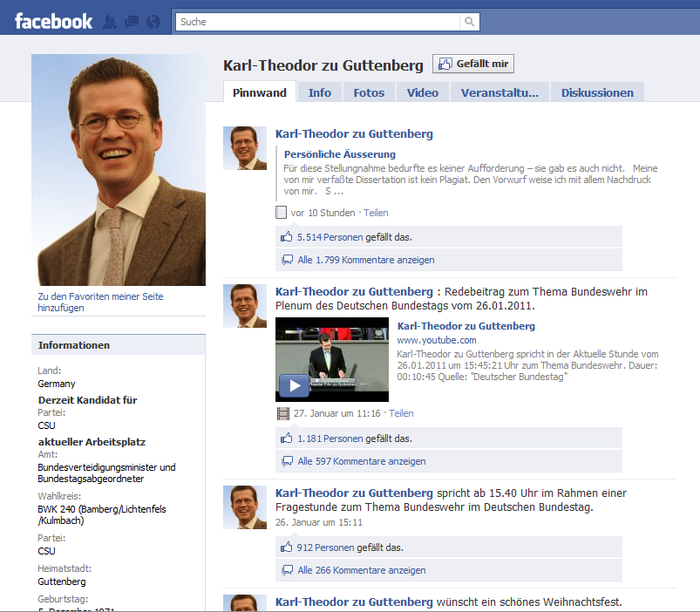
Task: Open the 'Persönliche Äusserung' note link
Action: click(340, 154)
